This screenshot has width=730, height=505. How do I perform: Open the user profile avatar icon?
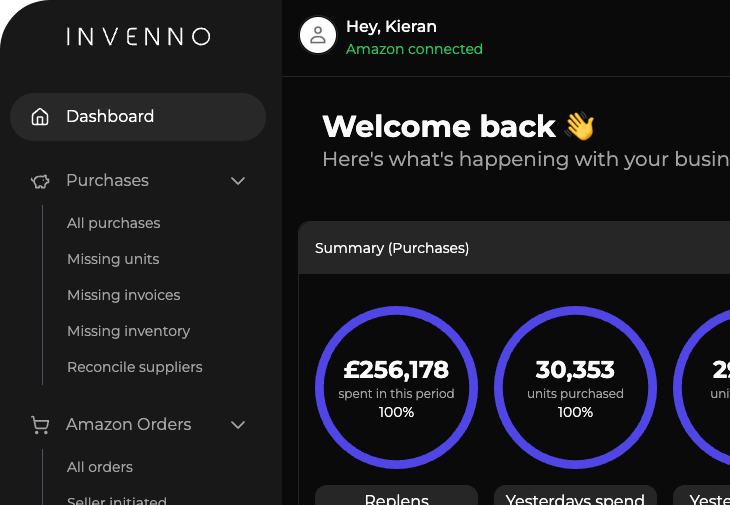pyautogui.click(x=318, y=35)
